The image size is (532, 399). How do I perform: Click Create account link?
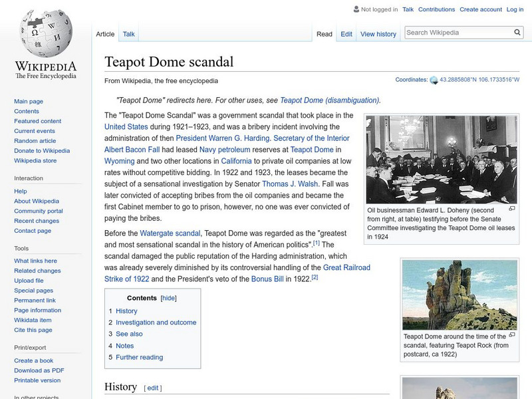coord(481,9)
